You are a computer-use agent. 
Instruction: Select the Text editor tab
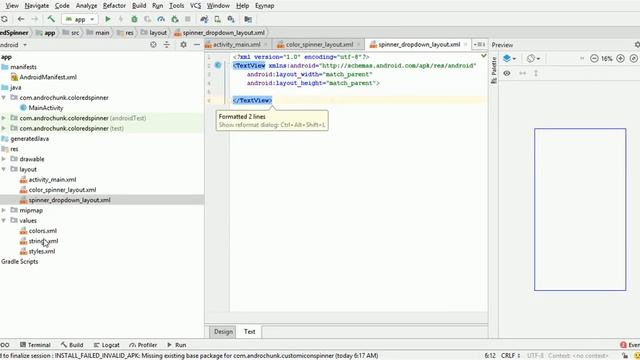(249, 331)
